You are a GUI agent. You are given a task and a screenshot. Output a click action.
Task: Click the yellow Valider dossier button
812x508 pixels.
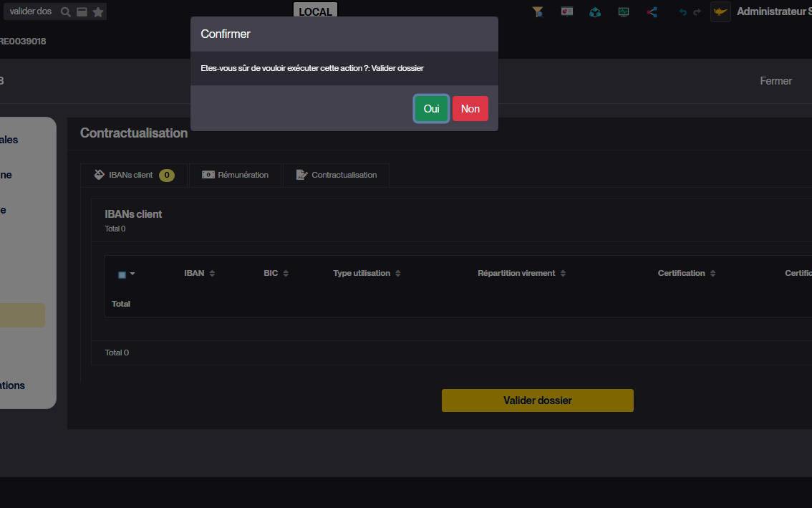click(537, 401)
